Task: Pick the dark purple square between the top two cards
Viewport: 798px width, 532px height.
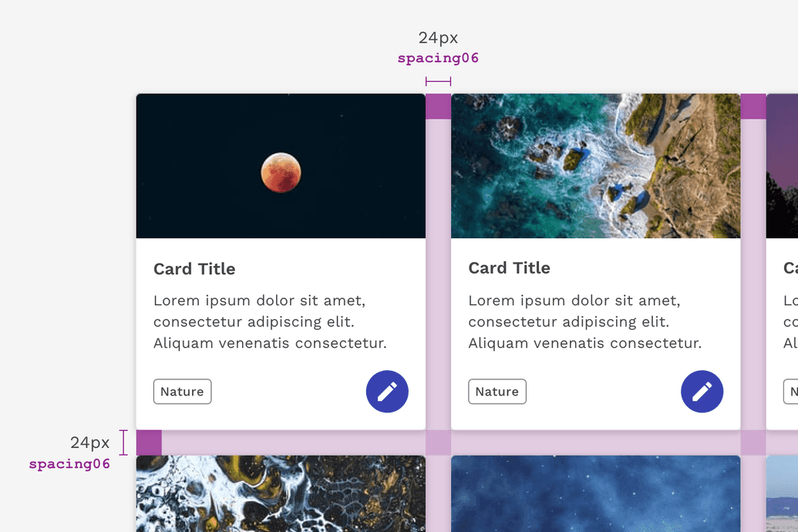Action: (438, 106)
